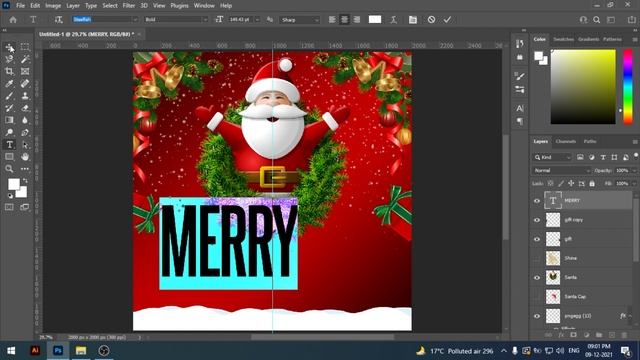
Task: Change screen mode from toolbar bottom
Action: pyautogui.click(x=25, y=207)
